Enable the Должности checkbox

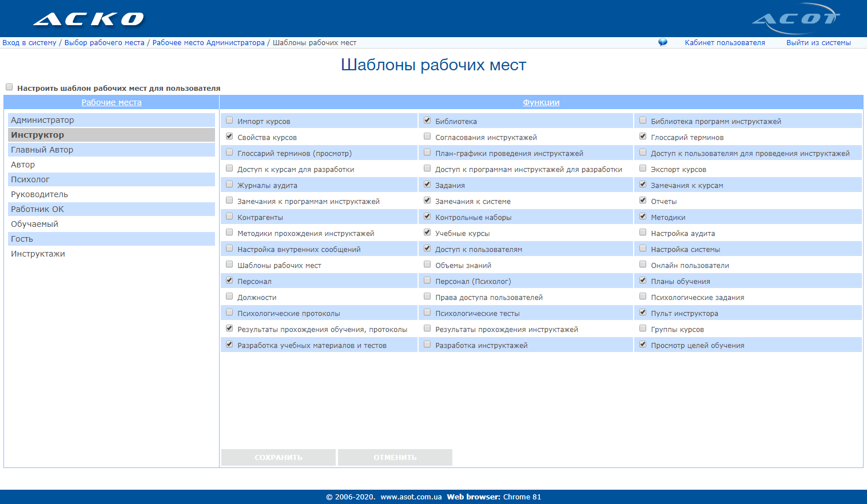click(x=229, y=297)
